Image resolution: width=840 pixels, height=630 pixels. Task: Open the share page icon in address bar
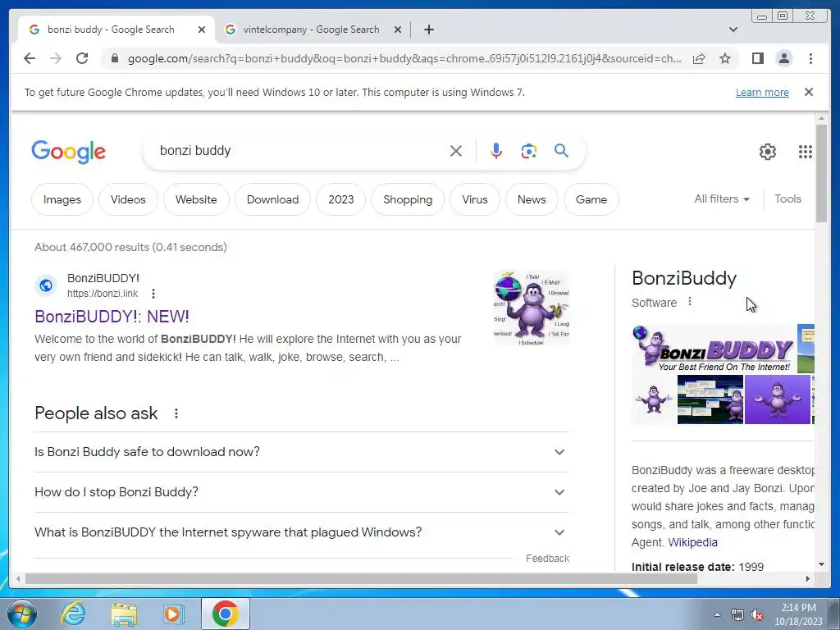point(699,58)
